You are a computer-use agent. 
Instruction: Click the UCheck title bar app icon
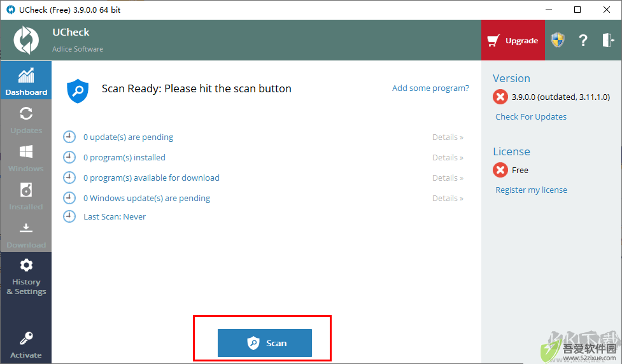(x=11, y=10)
